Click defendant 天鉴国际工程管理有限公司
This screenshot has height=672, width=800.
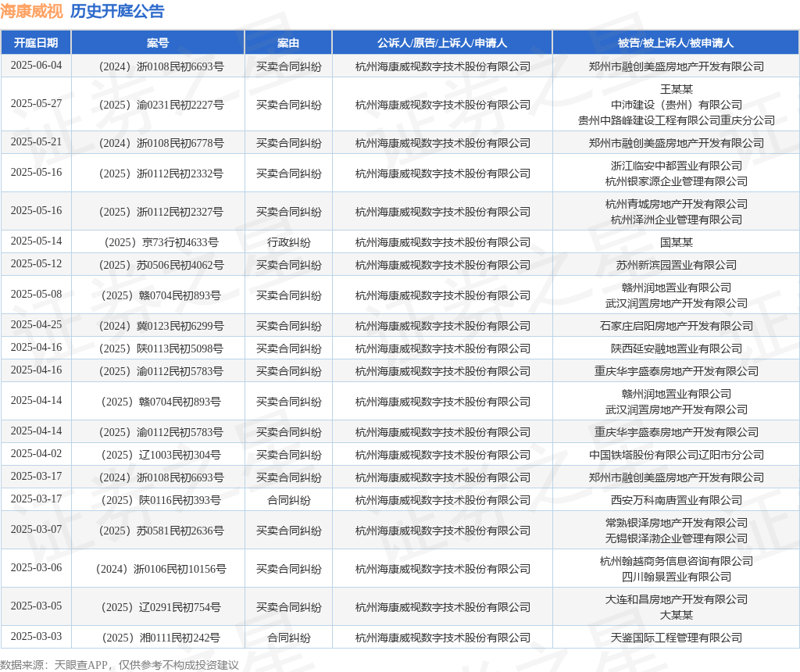(x=676, y=638)
